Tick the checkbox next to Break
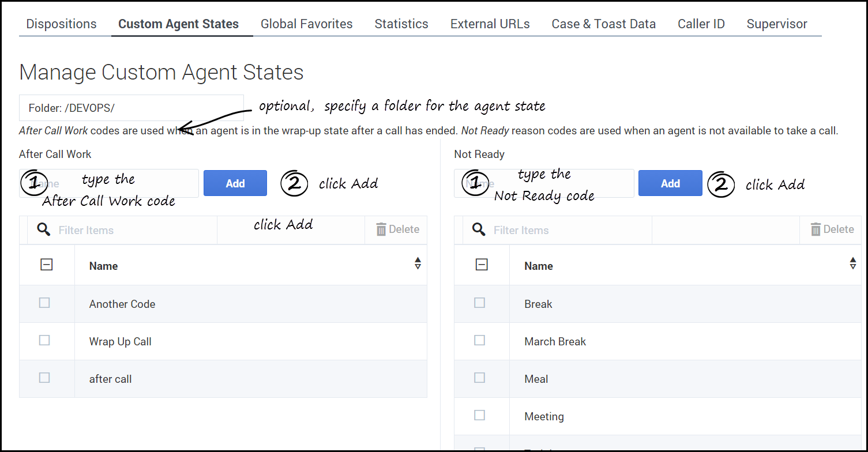 [x=479, y=303]
